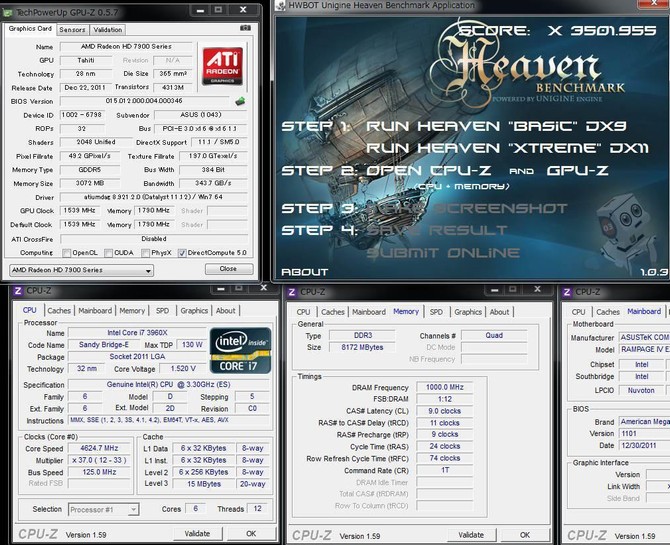
Task: Open the About tab in CPU-Z CPU window
Action: coord(226,311)
